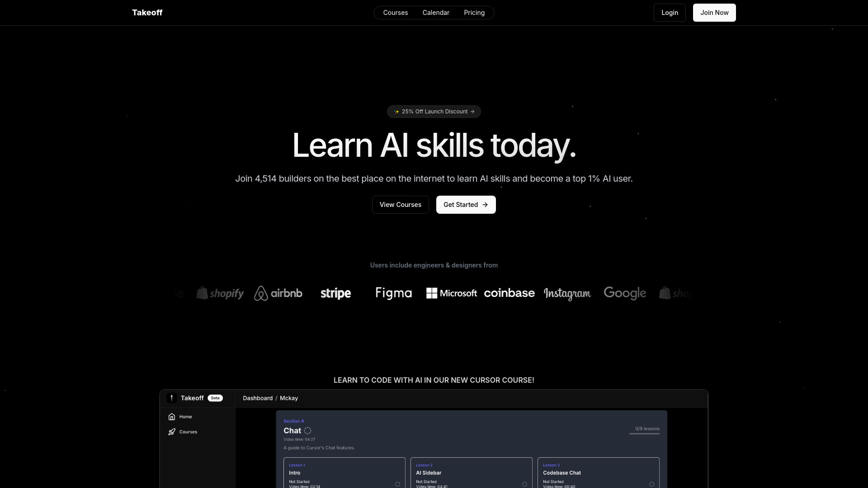Open the Pricing navigation link
Viewport: 868px width, 488px height.
pyautogui.click(x=474, y=13)
